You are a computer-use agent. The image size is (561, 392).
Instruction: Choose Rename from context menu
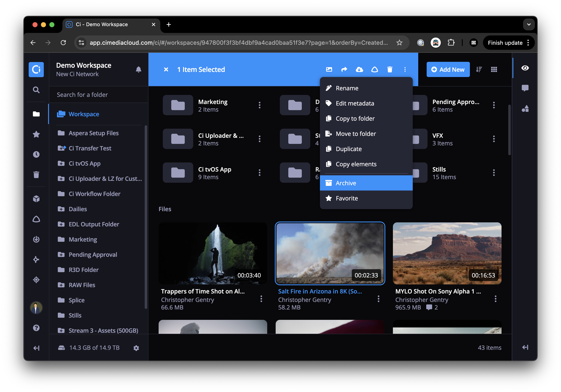point(366,88)
